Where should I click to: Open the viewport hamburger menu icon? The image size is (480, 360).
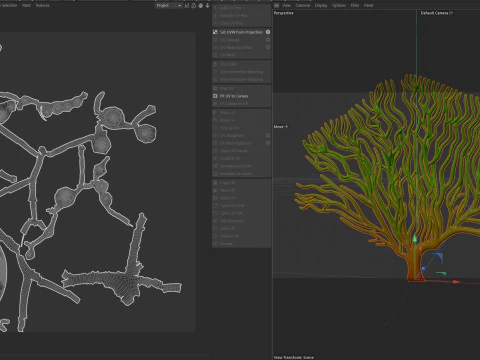(276, 5)
